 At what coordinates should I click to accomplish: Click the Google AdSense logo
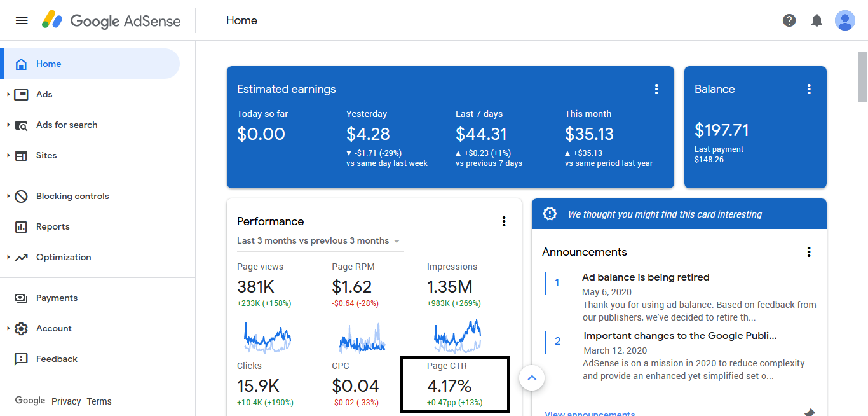click(x=112, y=20)
